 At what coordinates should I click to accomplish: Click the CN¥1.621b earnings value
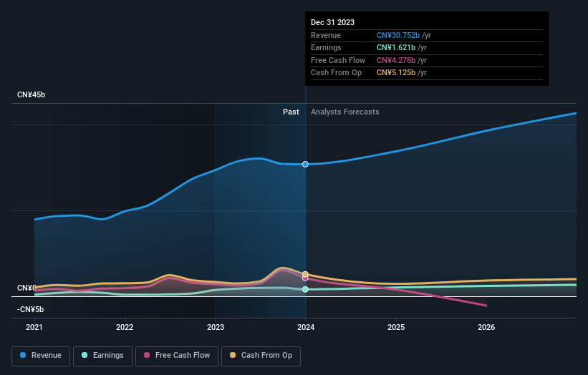click(x=396, y=47)
